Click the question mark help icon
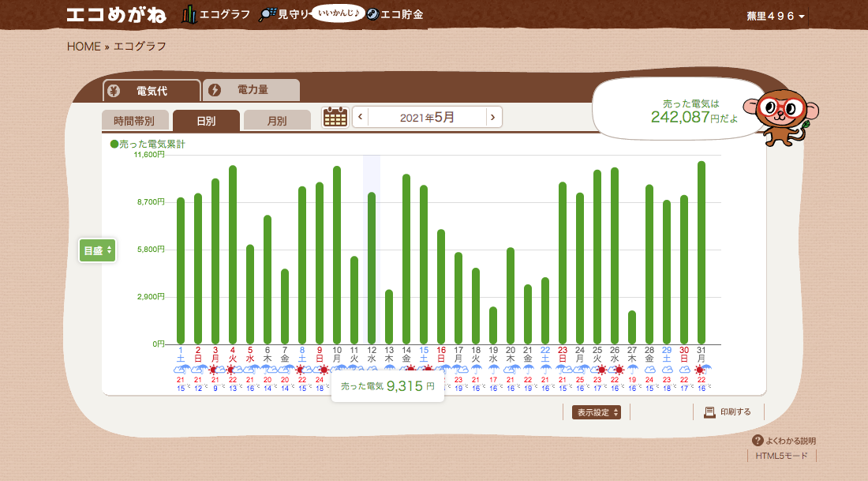 [x=758, y=441]
